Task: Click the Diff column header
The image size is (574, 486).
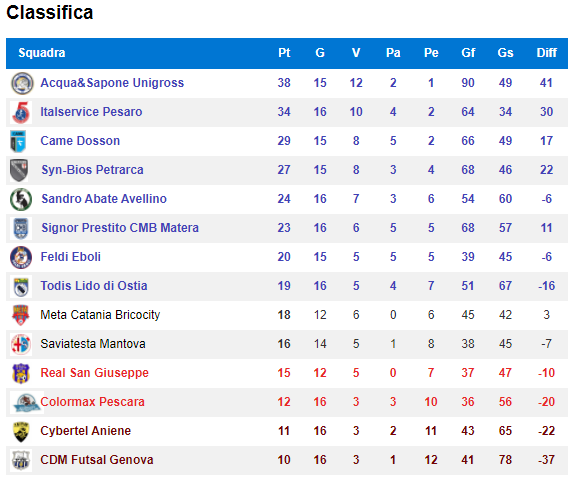Action: [x=547, y=53]
